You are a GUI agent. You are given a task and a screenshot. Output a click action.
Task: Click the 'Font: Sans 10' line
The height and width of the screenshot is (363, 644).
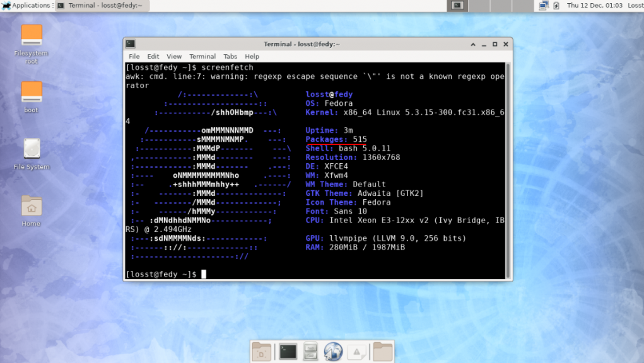pos(336,212)
